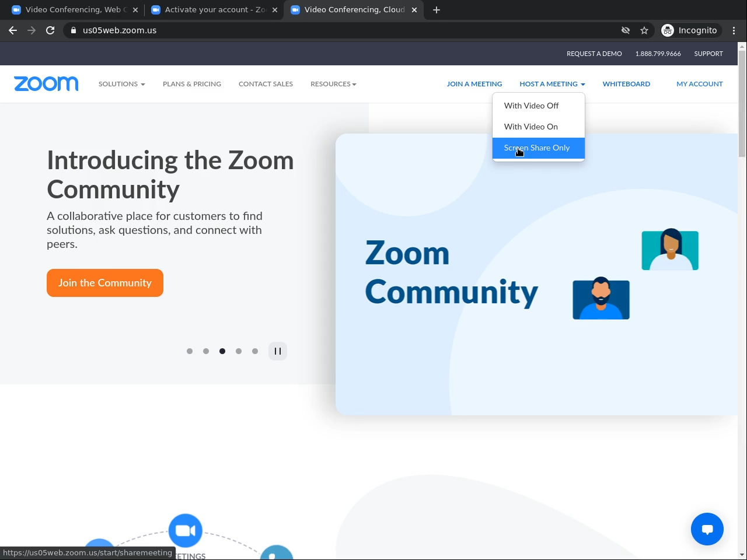Choose With Video On option

[x=539, y=127]
